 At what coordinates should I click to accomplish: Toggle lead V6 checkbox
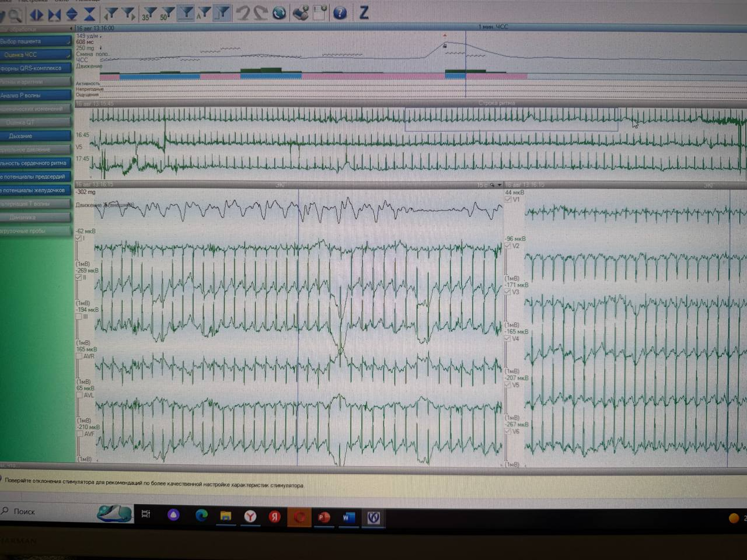point(508,431)
